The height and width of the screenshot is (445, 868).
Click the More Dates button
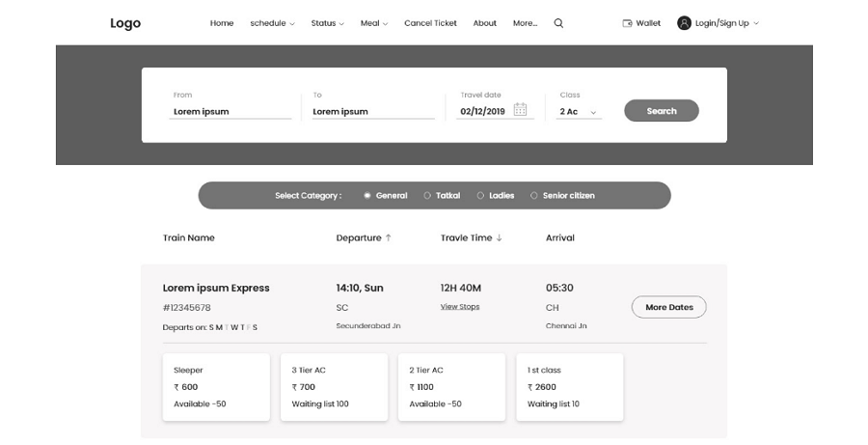coord(668,307)
